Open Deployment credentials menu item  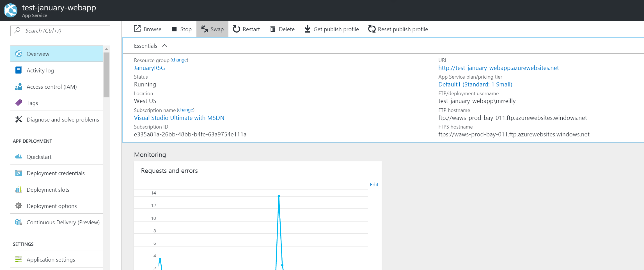pyautogui.click(x=57, y=173)
